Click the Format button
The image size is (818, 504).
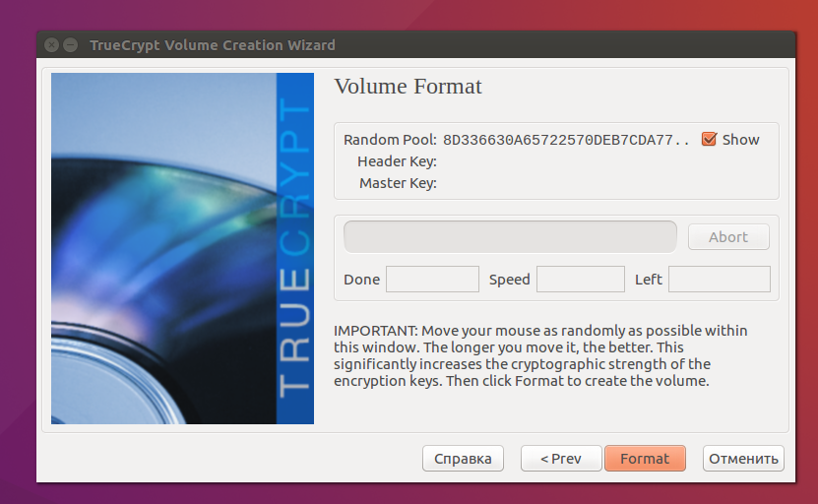coord(645,459)
